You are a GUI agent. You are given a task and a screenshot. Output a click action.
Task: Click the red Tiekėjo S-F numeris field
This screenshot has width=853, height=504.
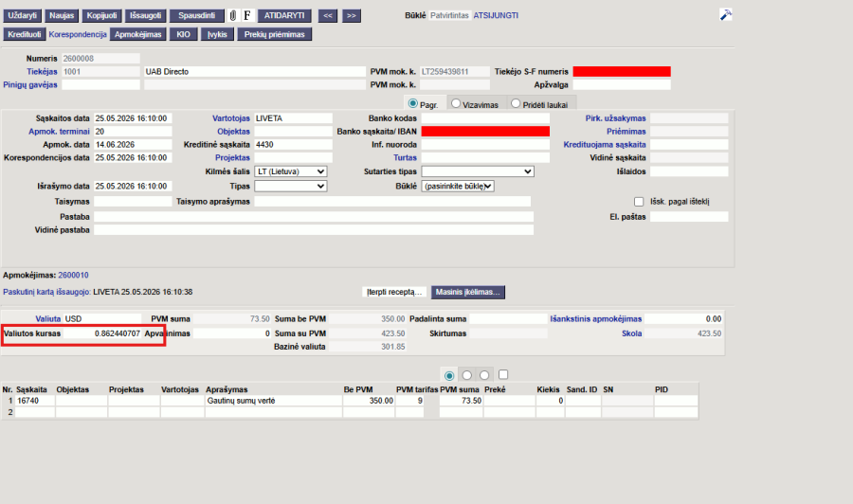tap(622, 72)
